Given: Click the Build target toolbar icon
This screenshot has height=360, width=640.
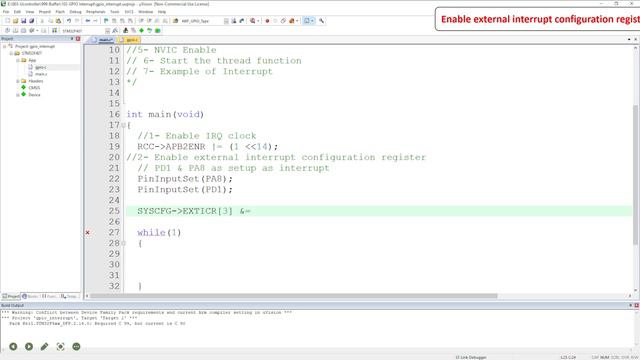Looking at the screenshot, I should pyautogui.click(x=16, y=31).
